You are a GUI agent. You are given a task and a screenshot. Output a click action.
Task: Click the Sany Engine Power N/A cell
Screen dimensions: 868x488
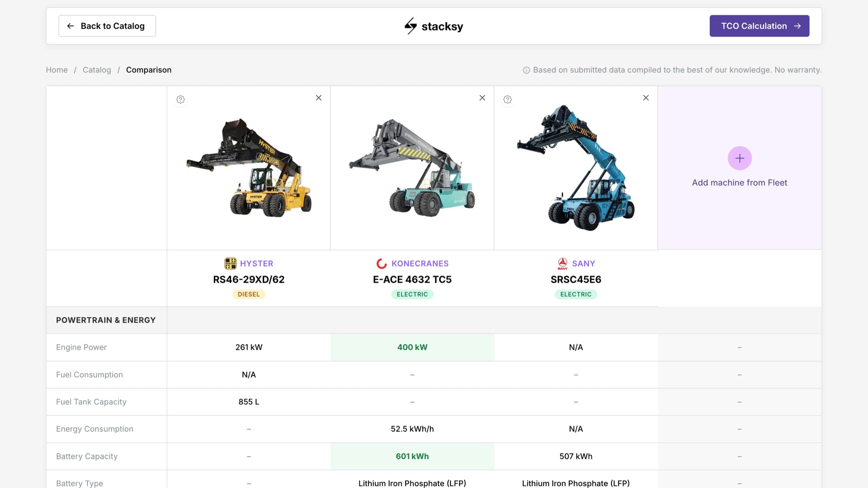(576, 347)
